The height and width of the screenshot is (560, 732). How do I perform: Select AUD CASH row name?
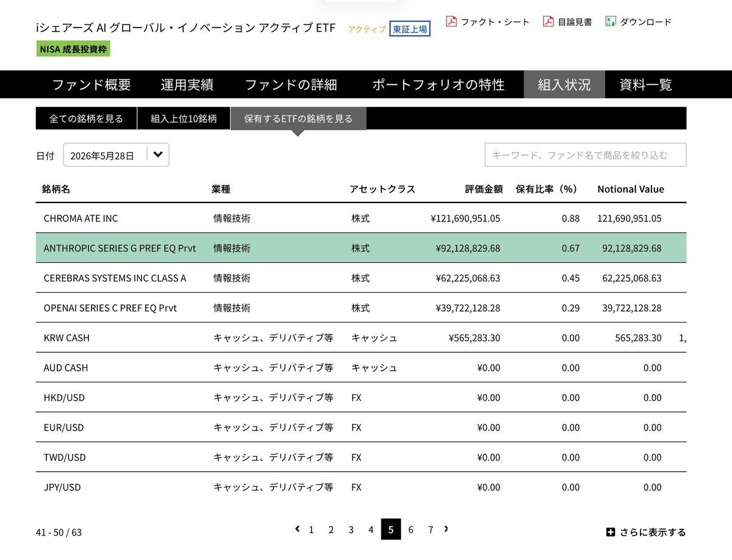(x=66, y=368)
